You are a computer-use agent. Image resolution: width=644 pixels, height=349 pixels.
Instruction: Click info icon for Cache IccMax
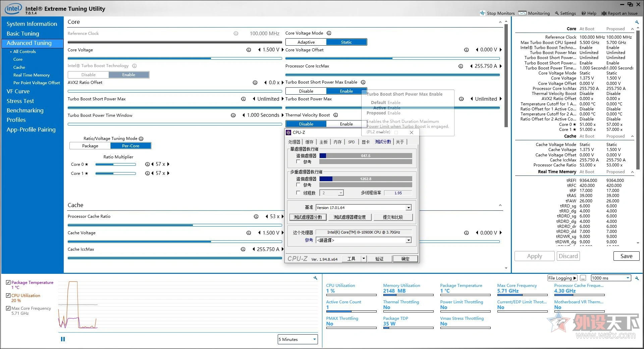[243, 249]
